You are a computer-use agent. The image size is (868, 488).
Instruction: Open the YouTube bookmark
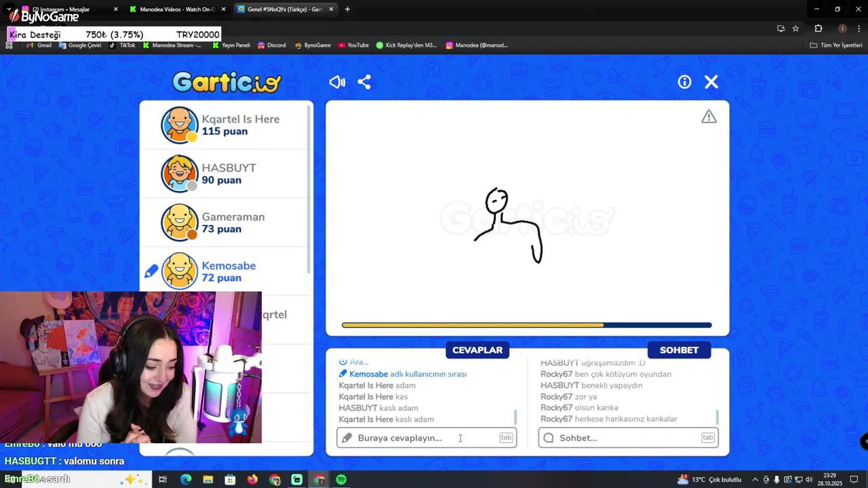[353, 45]
